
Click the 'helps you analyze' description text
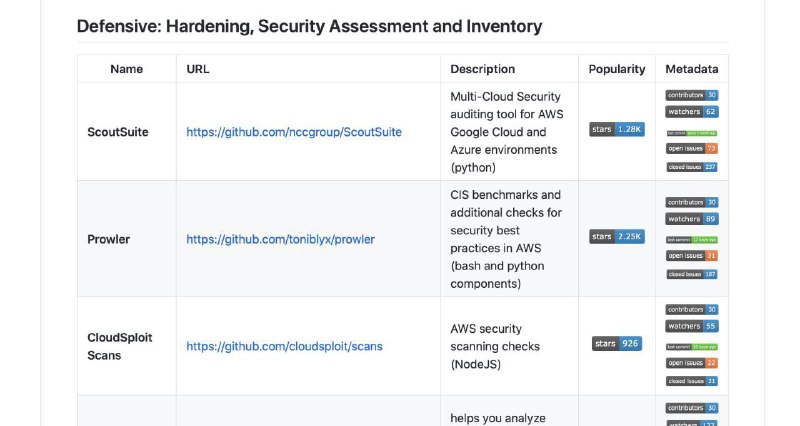tap(498, 418)
